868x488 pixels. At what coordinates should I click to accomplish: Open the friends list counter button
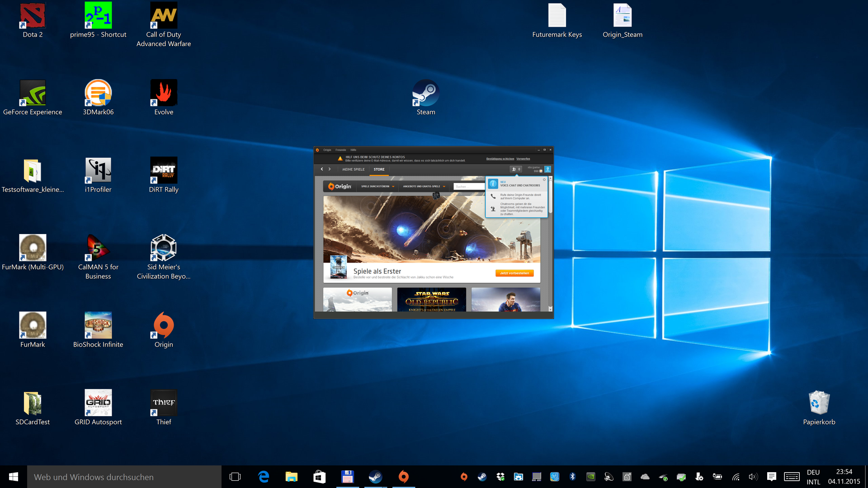(x=516, y=169)
